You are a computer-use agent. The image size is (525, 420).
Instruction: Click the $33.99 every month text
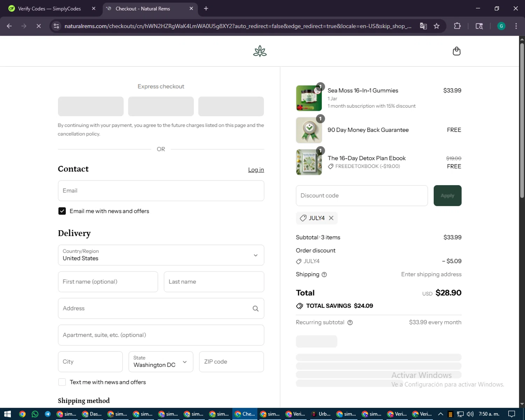pos(435,322)
